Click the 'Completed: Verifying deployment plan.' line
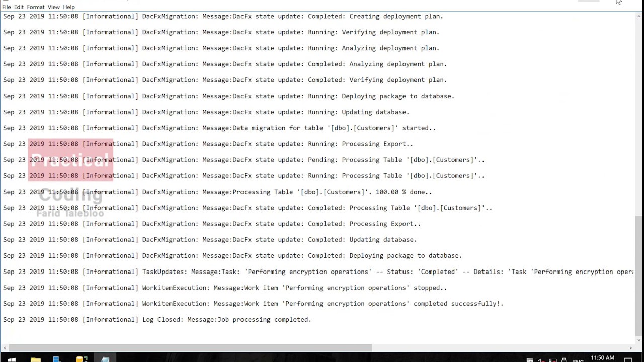Image resolution: width=644 pixels, height=362 pixels. tap(225, 80)
